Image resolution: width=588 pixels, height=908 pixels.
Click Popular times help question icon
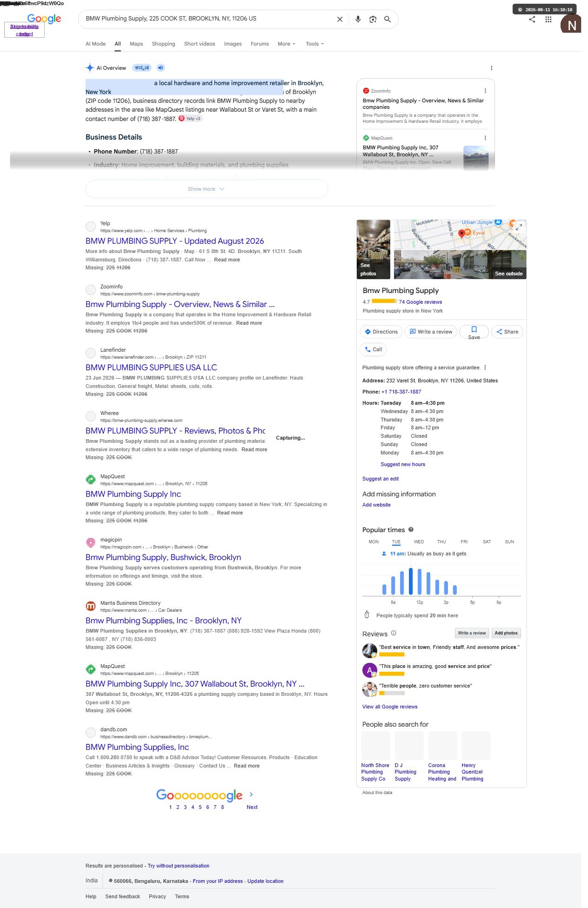(411, 529)
